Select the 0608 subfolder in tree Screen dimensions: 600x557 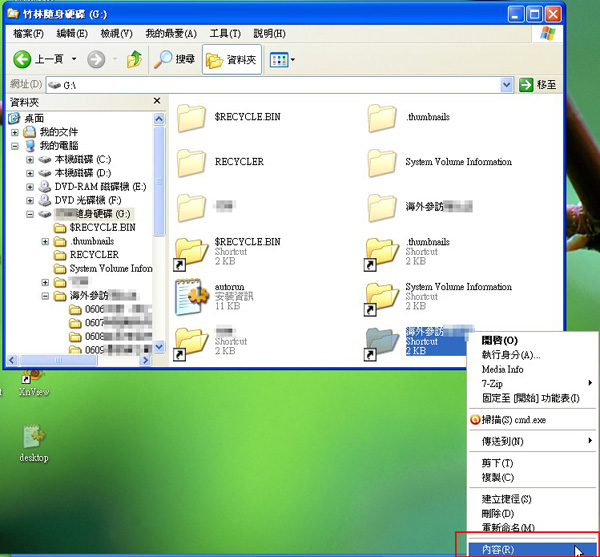[x=95, y=337]
